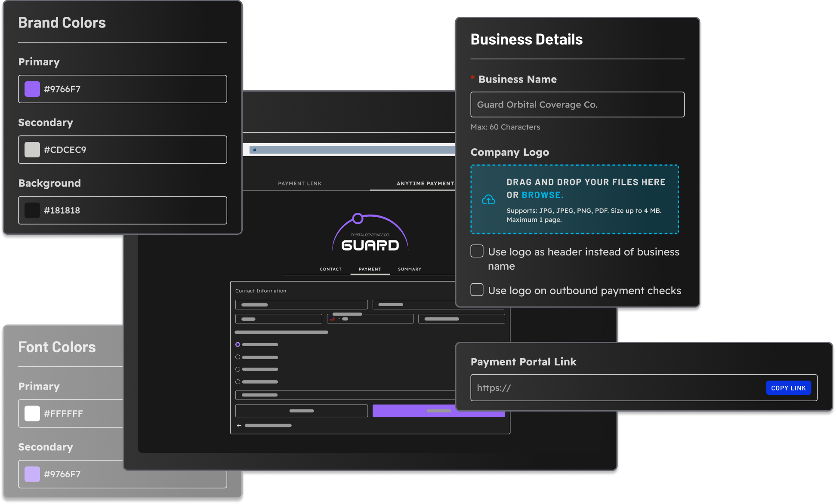Click the https:// Payment Portal Link field
836x504 pixels.
(x=602, y=387)
